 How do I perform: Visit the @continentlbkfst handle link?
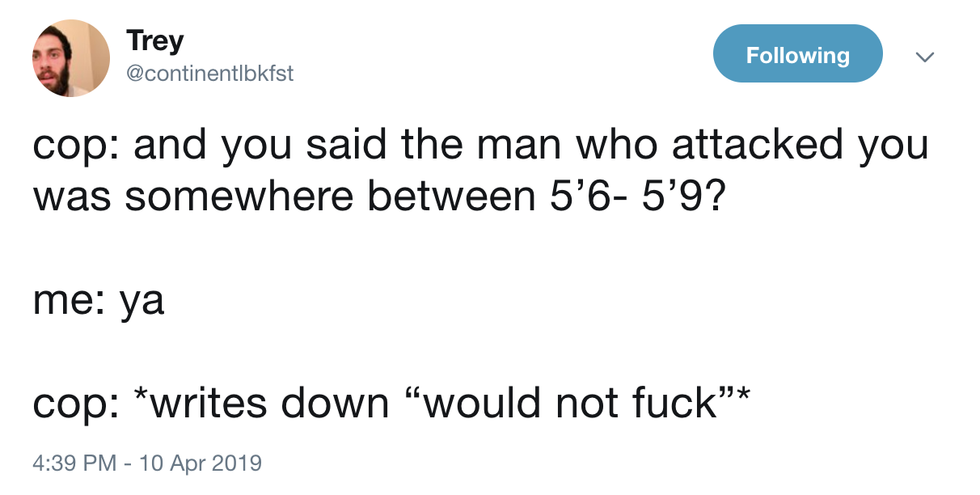209,74
